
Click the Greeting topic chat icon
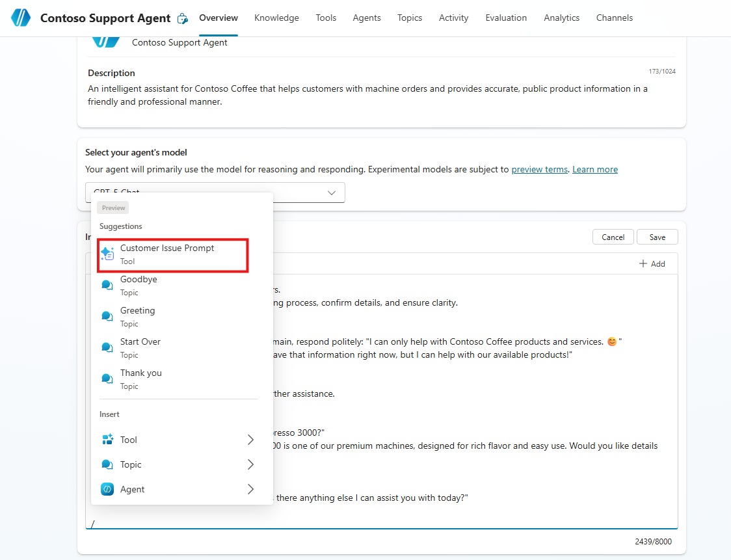click(107, 316)
